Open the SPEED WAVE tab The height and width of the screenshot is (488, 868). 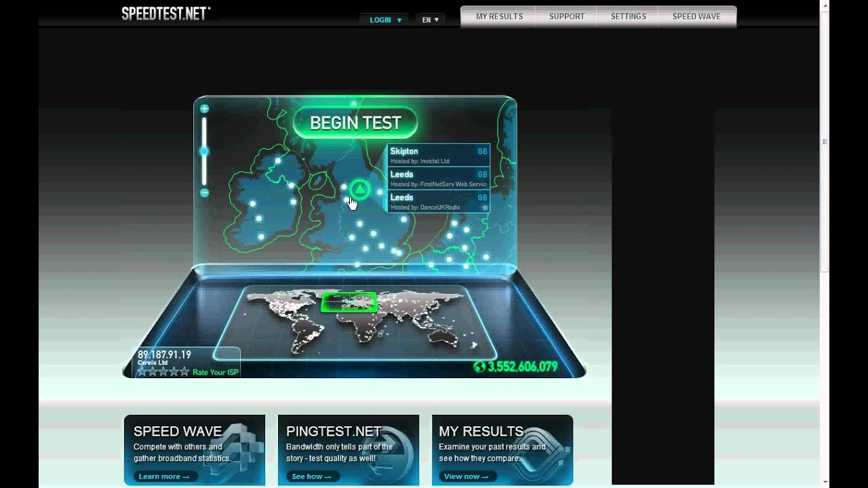(x=696, y=16)
